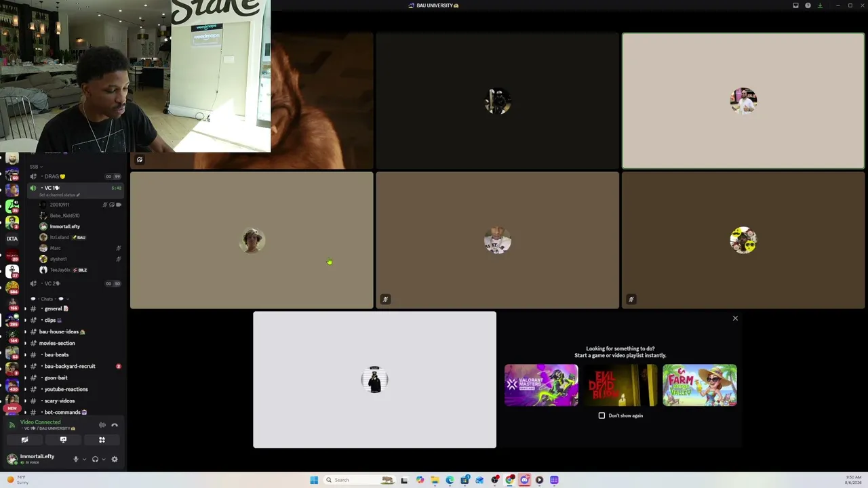This screenshot has width=868, height=488.
Task: Collapse the SSB category
Action: (35, 167)
